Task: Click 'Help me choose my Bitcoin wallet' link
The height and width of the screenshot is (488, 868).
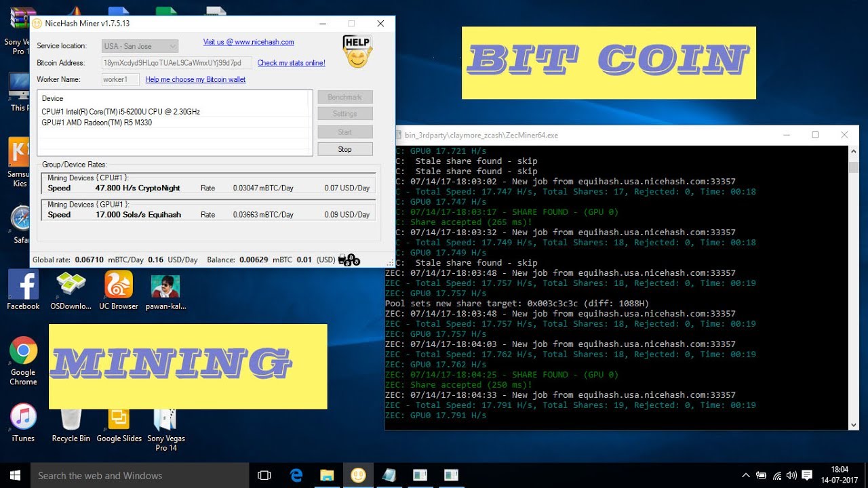Action: 195,79
